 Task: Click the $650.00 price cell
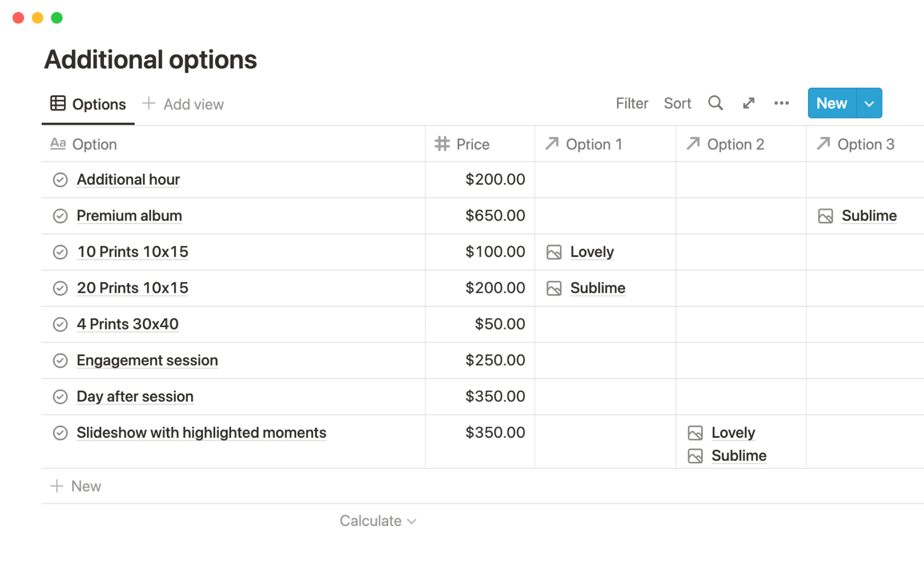point(494,216)
